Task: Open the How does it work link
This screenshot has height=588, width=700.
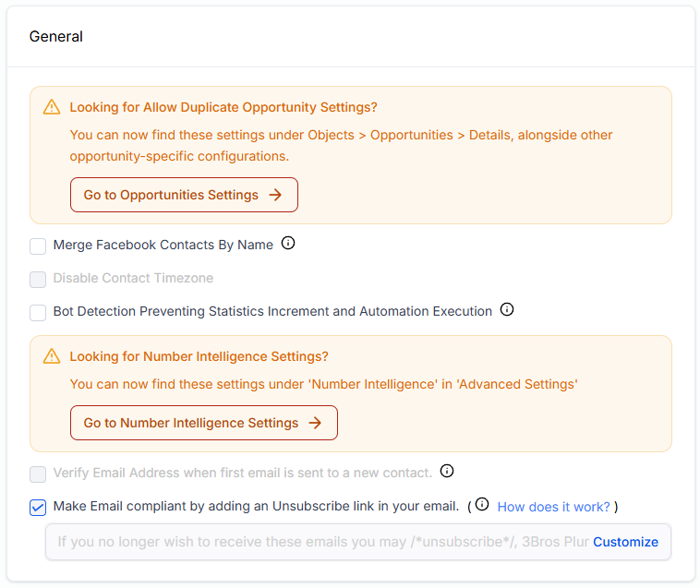Action: [553, 507]
